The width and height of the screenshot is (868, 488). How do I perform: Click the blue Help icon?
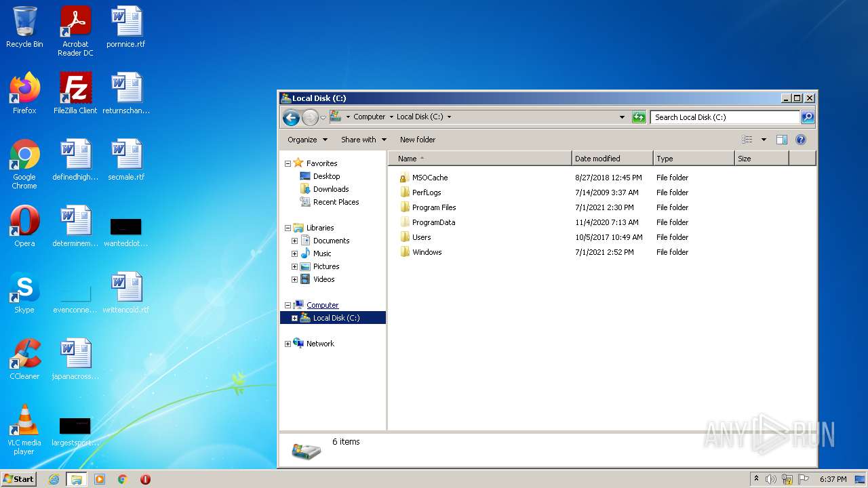(801, 140)
